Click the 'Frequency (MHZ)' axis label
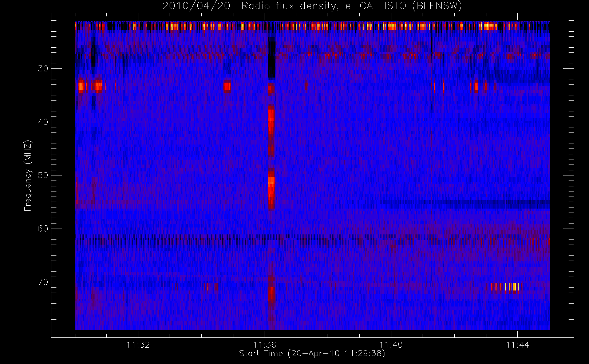The width and height of the screenshot is (589, 364). [x=28, y=175]
